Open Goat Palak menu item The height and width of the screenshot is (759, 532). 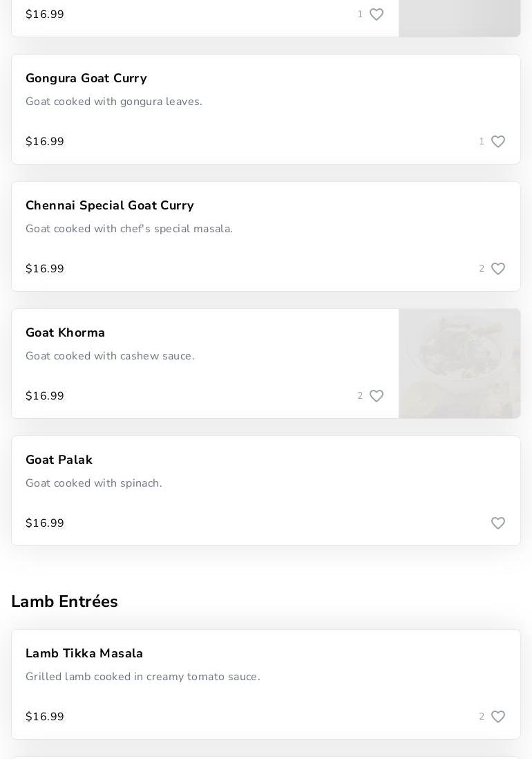click(59, 460)
